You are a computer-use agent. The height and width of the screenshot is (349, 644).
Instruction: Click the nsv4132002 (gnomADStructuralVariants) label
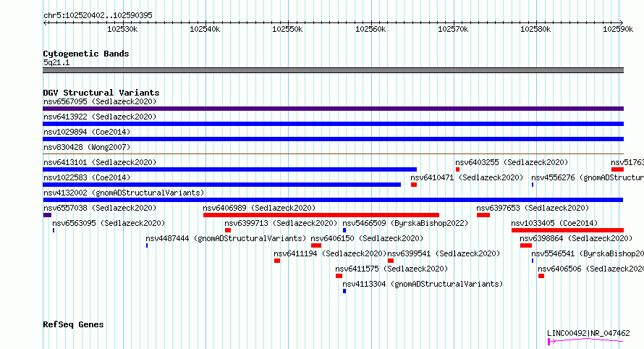[124, 193]
